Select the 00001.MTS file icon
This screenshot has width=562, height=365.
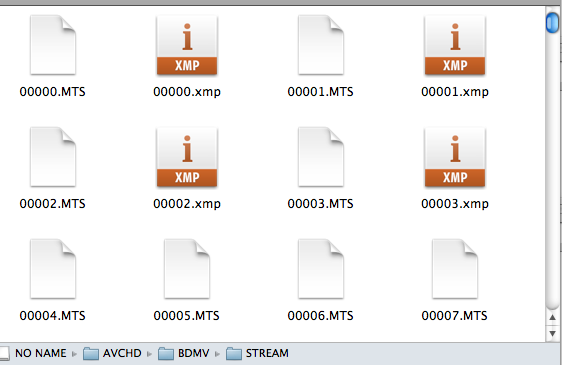[321, 45]
